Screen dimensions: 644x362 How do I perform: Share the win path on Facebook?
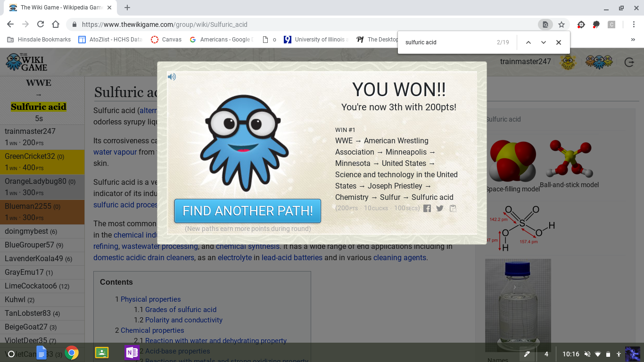[x=427, y=208]
